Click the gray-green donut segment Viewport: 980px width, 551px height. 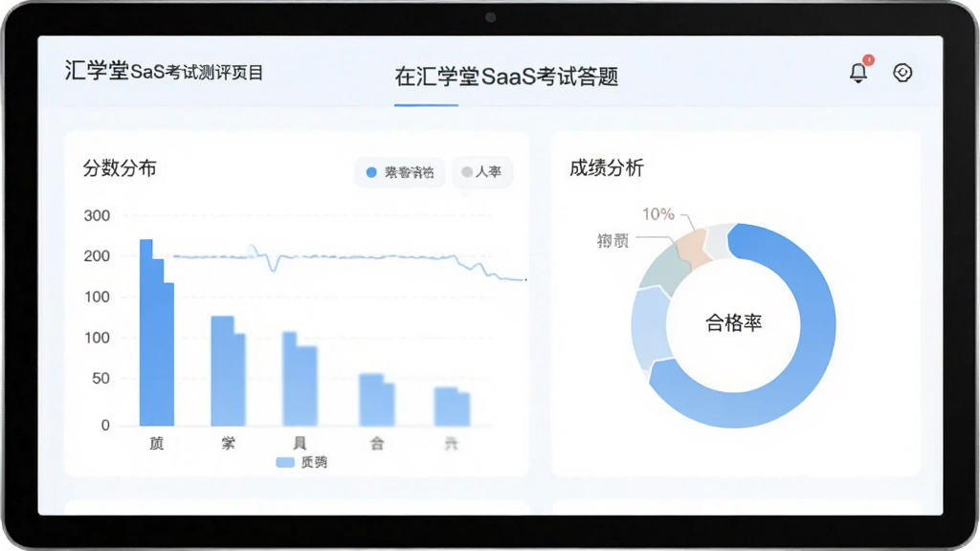[664, 270]
